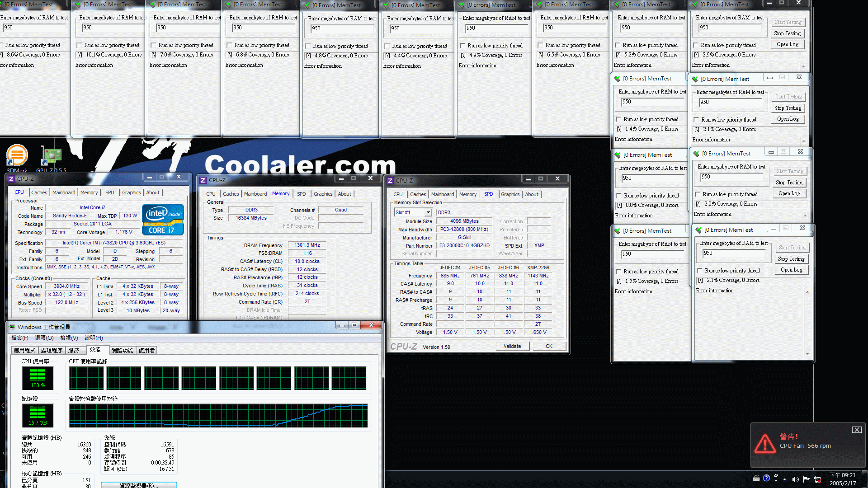This screenshot has width=868, height=488.
Task: Click the title icon of the MemTest window with 5.2% coverage
Action: pos(616,5)
